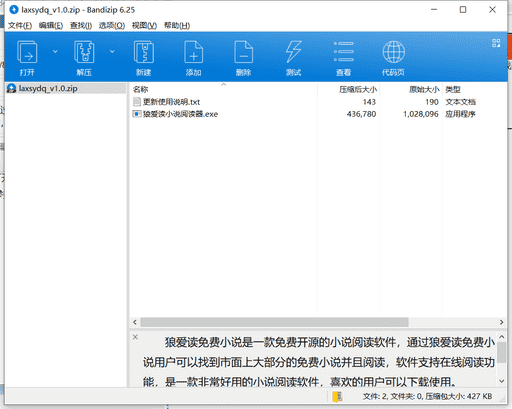This screenshot has height=409, width=512.
Task: Sort by the 压缩后大小 column header
Action: 358,89
